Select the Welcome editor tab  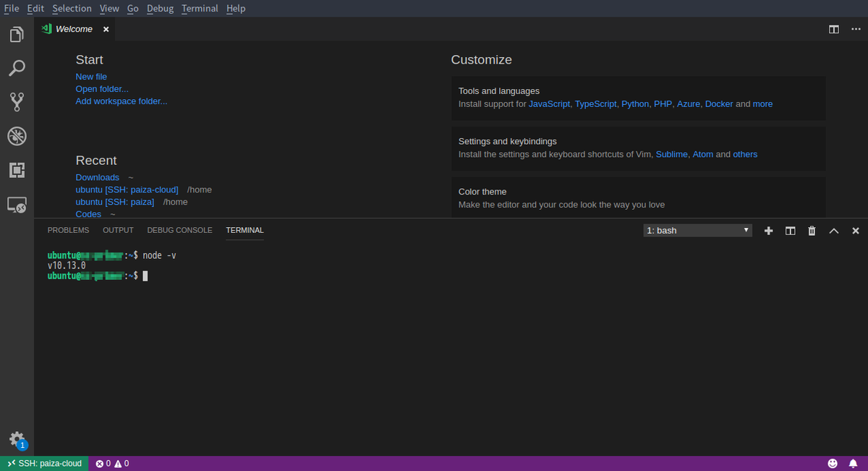click(75, 29)
